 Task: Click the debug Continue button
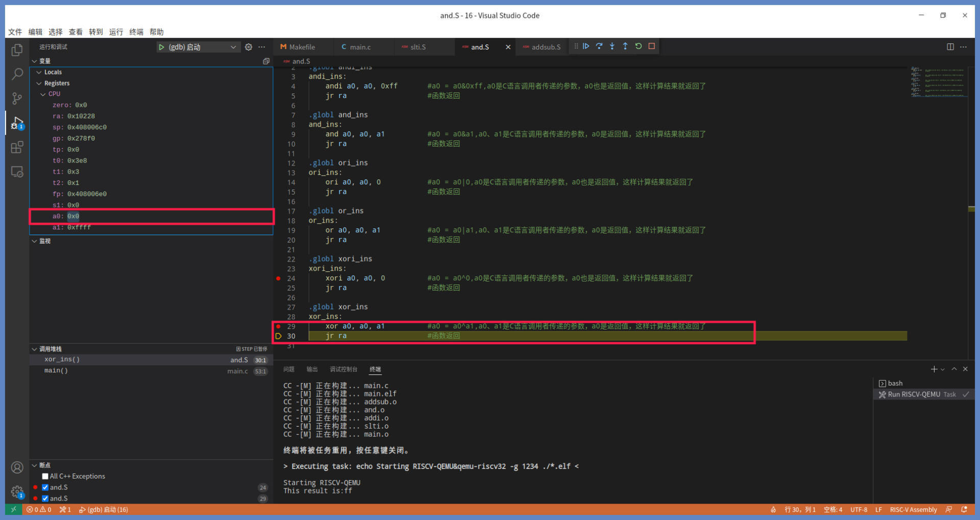point(586,46)
